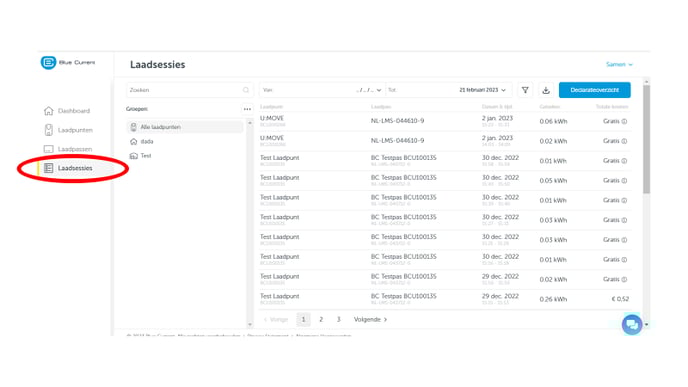Click the Laadpunten charger icon

[x=49, y=130]
